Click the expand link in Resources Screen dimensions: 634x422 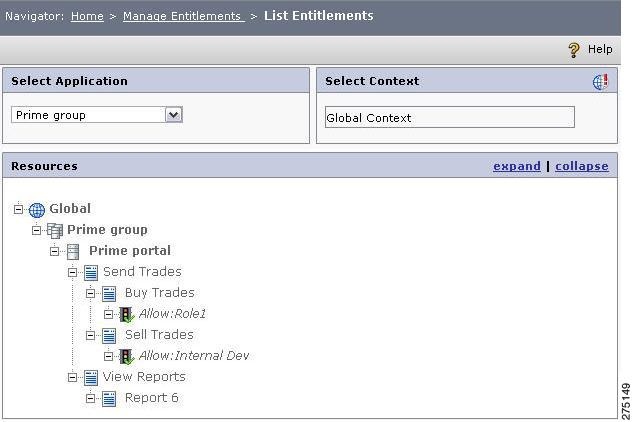tap(517, 166)
